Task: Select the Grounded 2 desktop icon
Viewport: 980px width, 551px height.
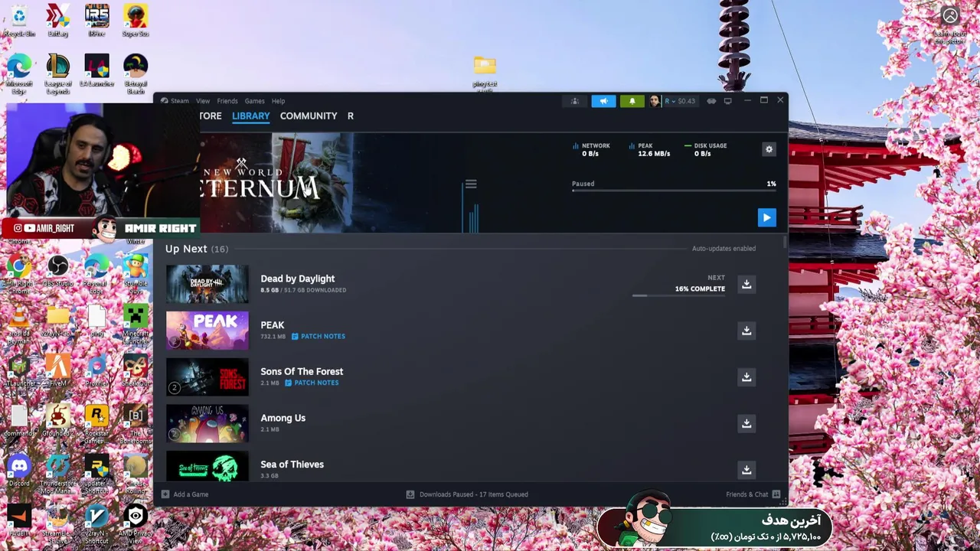Action: 58,421
